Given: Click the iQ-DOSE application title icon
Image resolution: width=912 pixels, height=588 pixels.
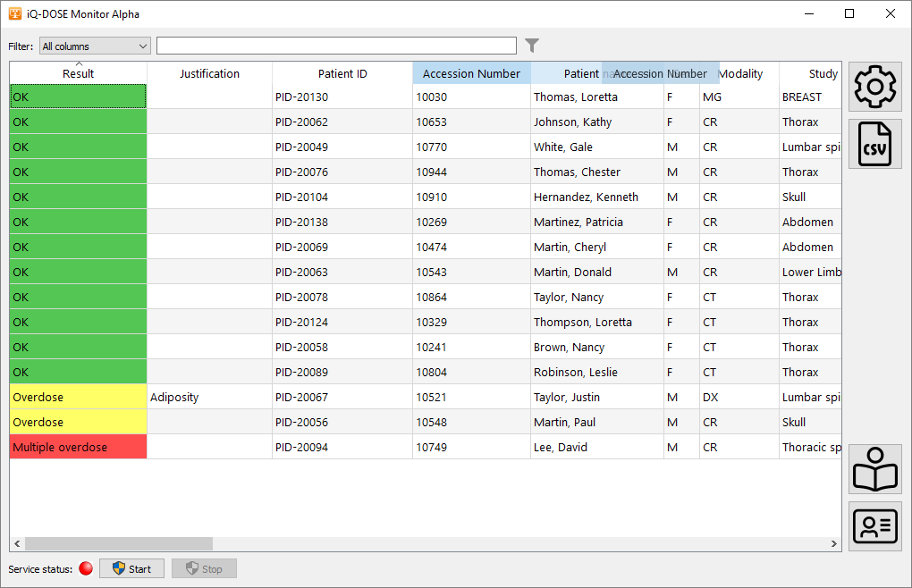Looking at the screenshot, I should [14, 13].
